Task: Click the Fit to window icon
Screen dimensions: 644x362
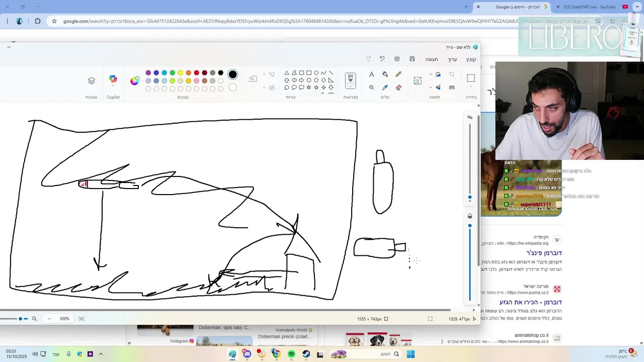Action: click(82, 319)
